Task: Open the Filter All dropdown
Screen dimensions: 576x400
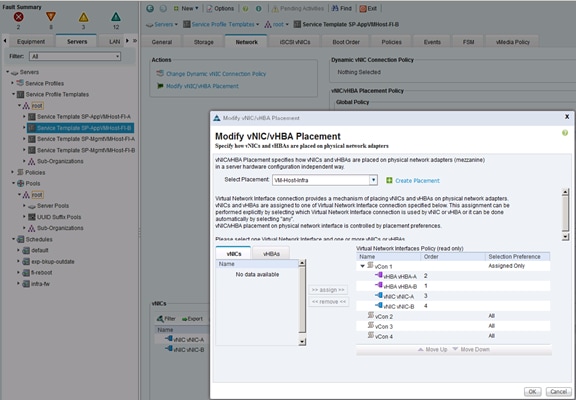Action: 75,57
